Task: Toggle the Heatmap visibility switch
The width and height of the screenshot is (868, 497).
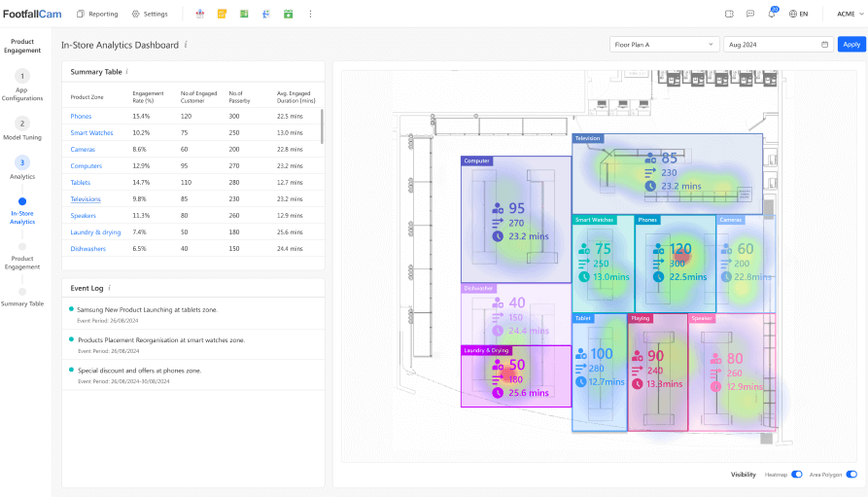Action: click(797, 475)
